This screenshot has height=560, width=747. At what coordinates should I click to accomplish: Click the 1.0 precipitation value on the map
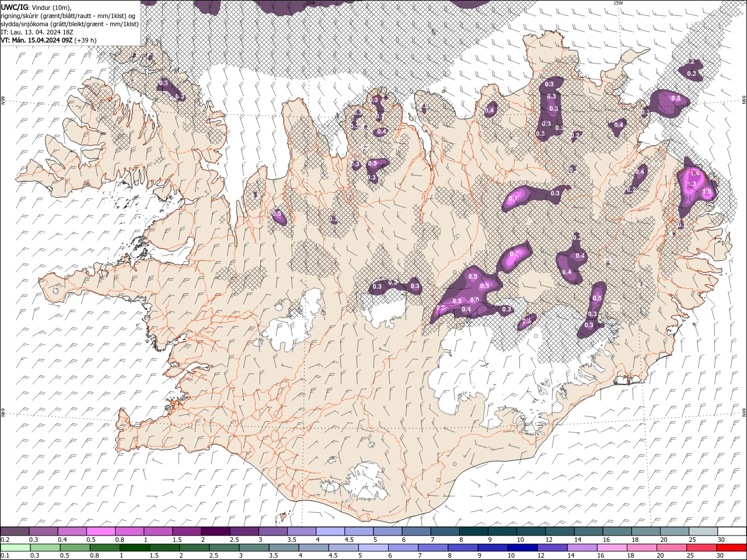(707, 192)
